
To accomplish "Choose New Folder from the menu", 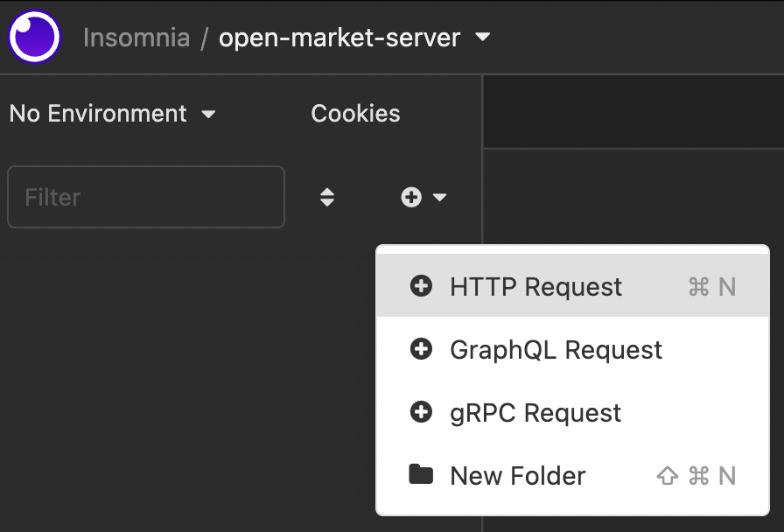I will pyautogui.click(x=572, y=475).
